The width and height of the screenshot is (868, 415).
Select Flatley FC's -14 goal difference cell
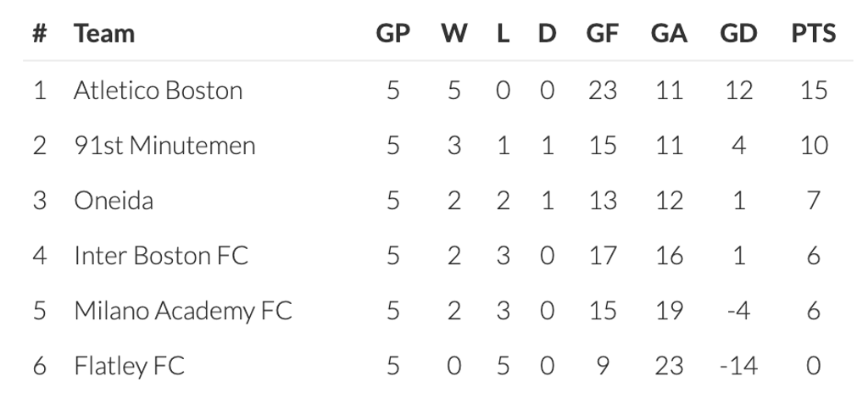pyautogui.click(x=737, y=366)
